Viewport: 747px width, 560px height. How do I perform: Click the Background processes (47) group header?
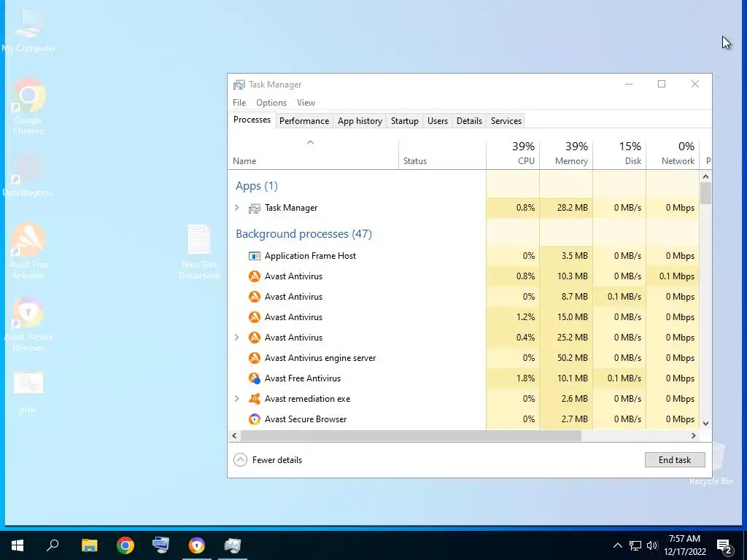pos(303,234)
